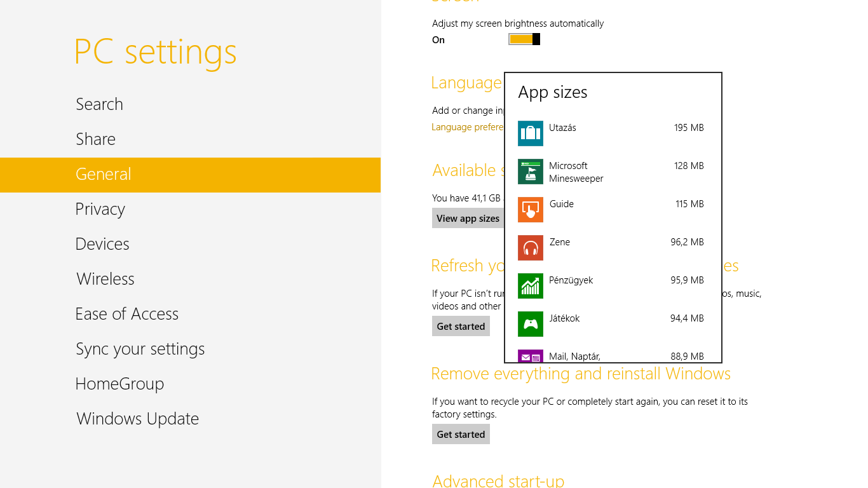Open Devices settings category
This screenshot has width=868, height=488.
pyautogui.click(x=102, y=244)
